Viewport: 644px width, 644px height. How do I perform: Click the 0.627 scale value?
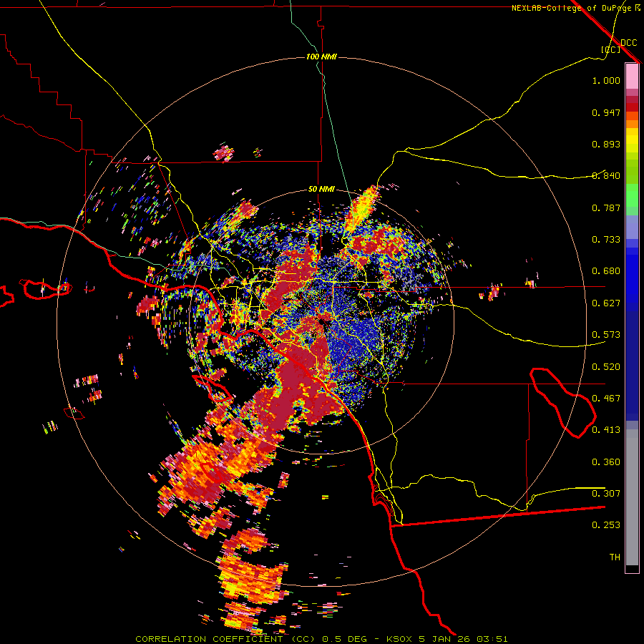click(606, 303)
